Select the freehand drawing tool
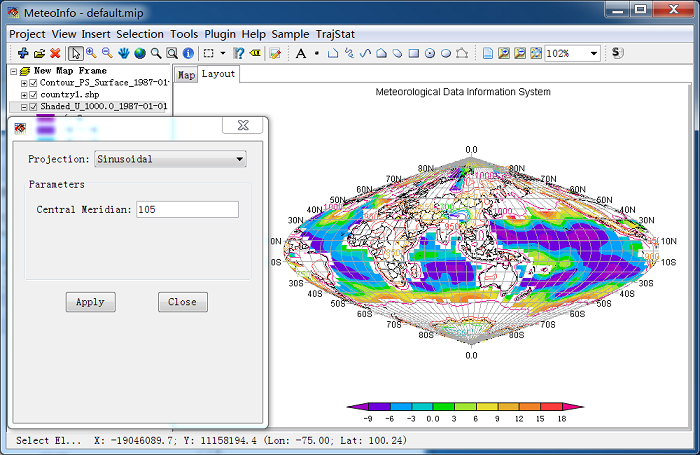This screenshot has width=700, height=455. pos(349,53)
